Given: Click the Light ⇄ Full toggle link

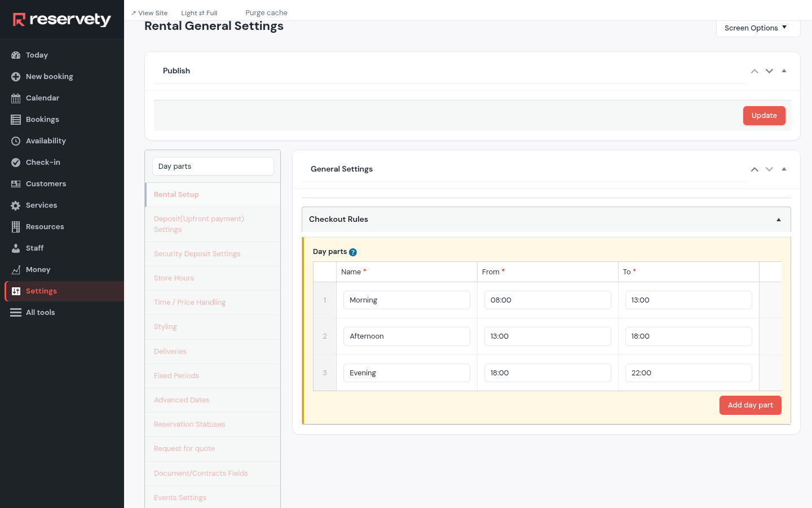Looking at the screenshot, I should click(x=199, y=13).
